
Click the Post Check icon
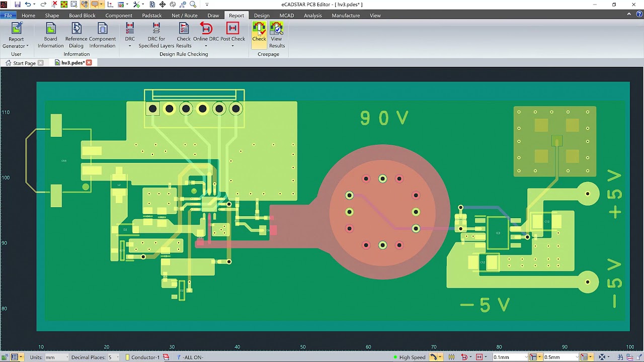pos(232,28)
